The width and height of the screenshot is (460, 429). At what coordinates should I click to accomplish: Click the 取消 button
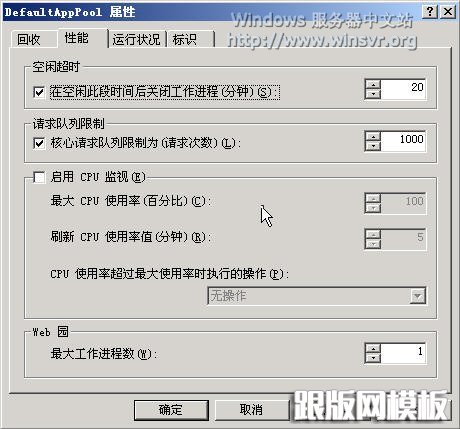[251, 410]
